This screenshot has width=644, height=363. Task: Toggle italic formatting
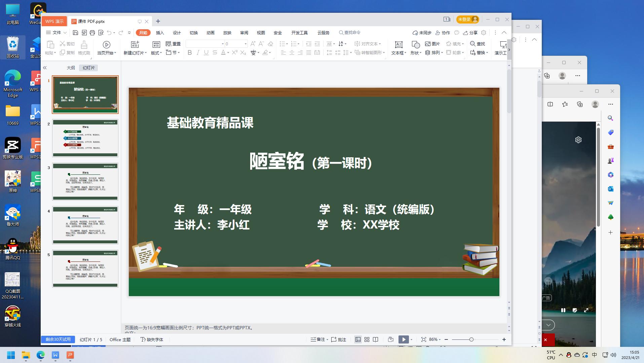(198, 52)
